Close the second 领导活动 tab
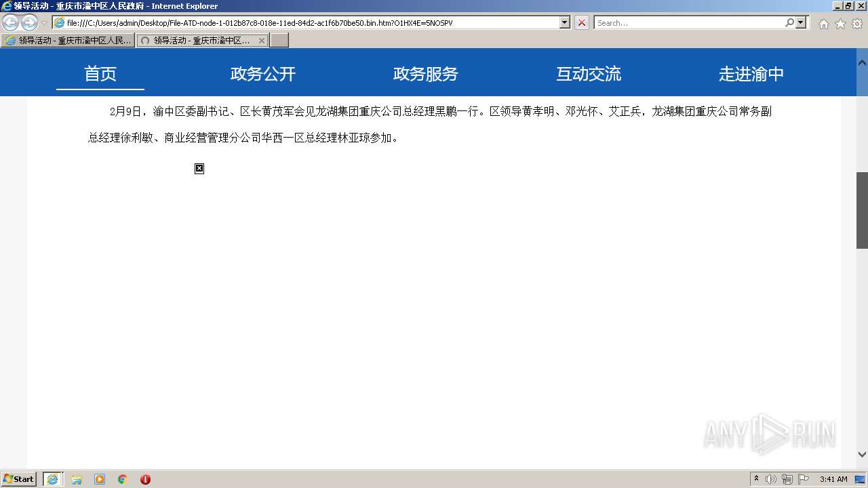Viewport: 868px width, 488px height. 262,41
